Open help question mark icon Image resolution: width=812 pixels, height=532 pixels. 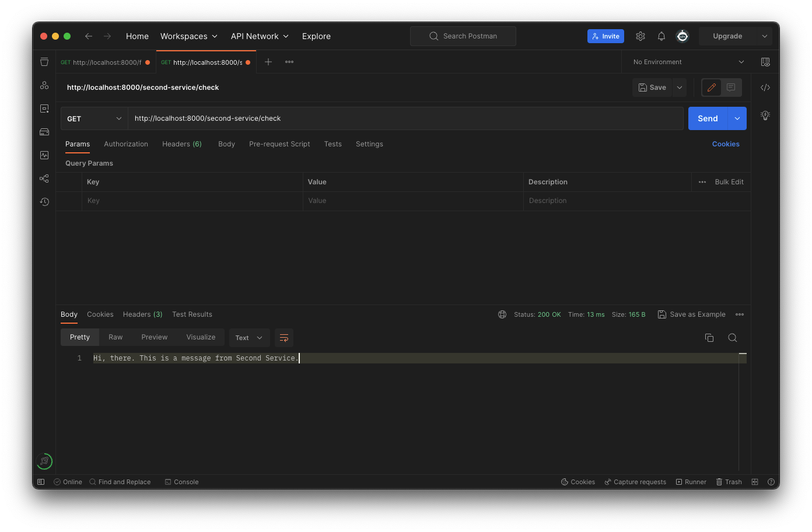[771, 482]
